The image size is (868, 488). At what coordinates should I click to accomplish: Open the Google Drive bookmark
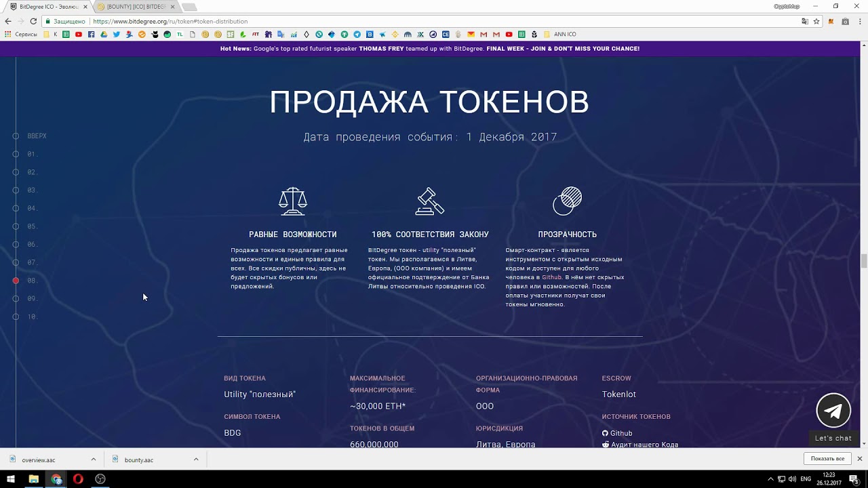tap(104, 34)
